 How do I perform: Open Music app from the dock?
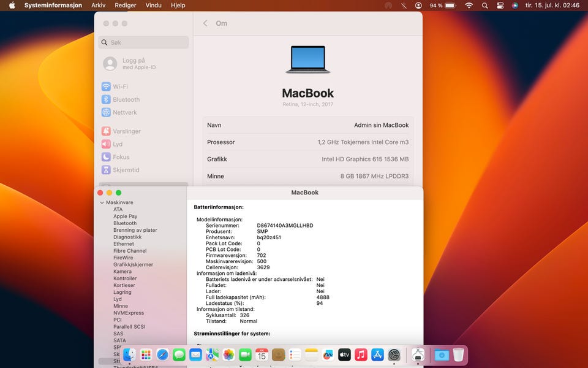[x=361, y=355]
